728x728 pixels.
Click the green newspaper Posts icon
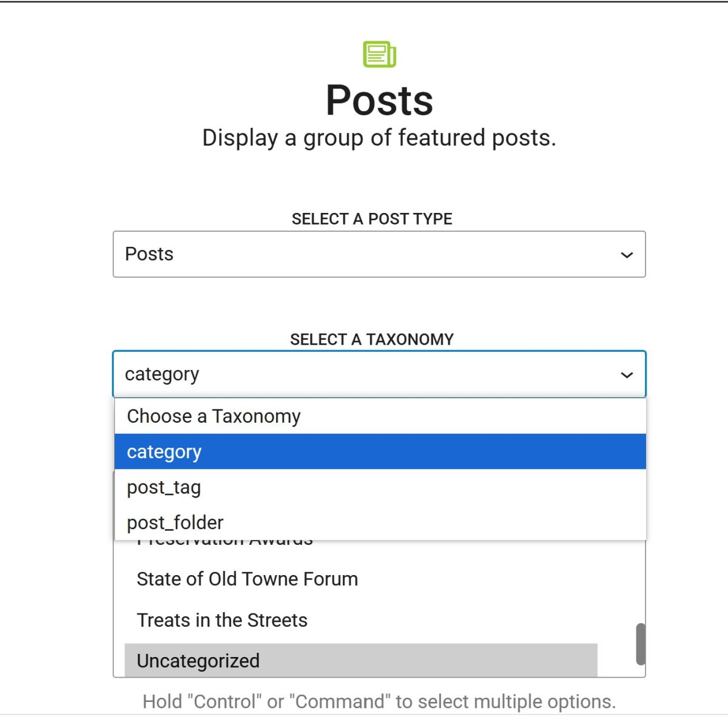(x=379, y=54)
